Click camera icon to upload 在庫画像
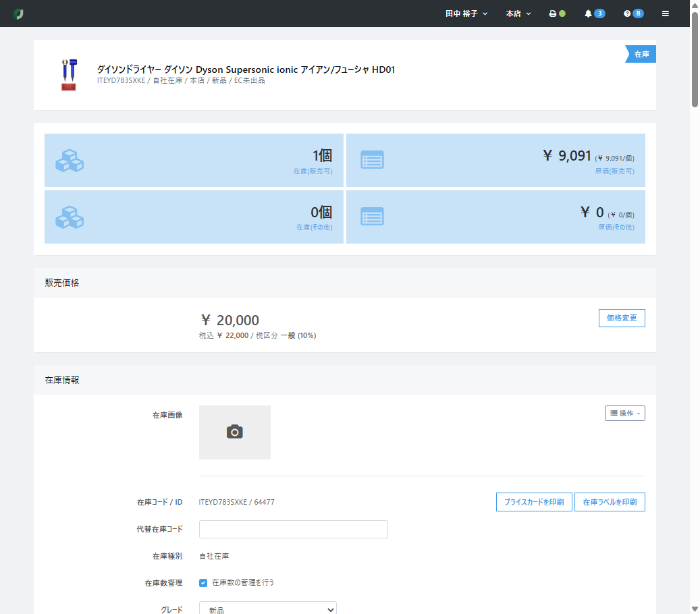The image size is (700, 614). pos(235,432)
